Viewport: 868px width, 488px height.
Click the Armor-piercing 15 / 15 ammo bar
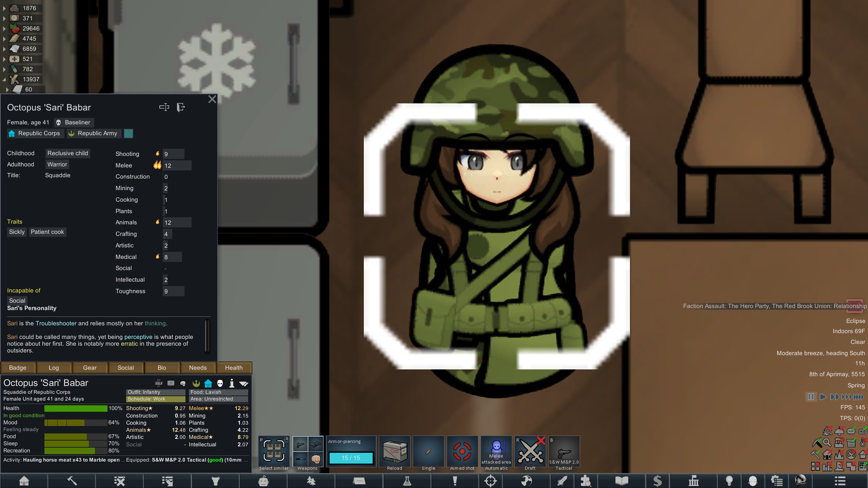point(351,458)
